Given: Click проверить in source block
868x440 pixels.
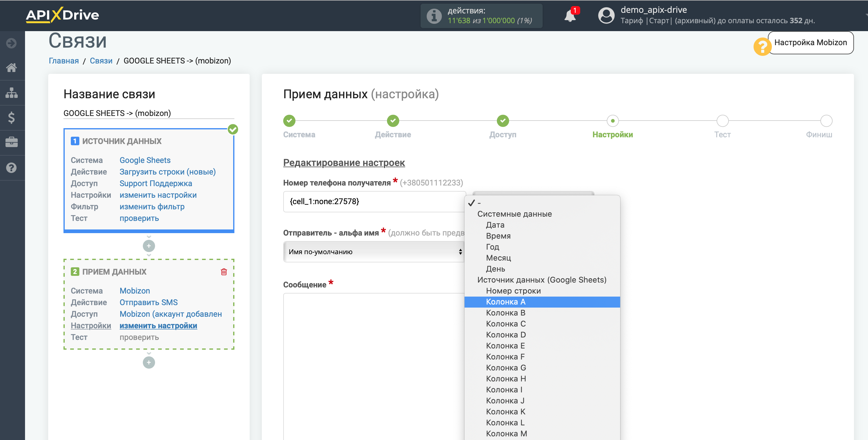Looking at the screenshot, I should pos(139,218).
